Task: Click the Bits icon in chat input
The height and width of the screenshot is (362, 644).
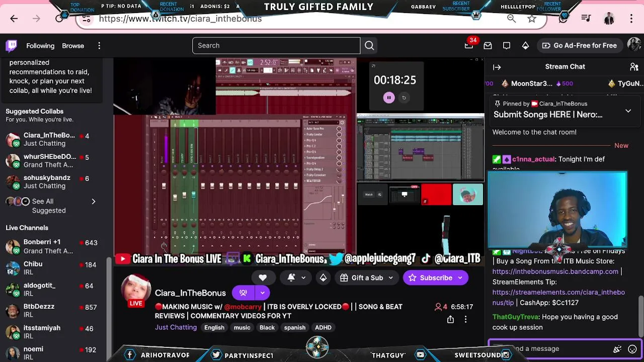Action: tap(617, 349)
